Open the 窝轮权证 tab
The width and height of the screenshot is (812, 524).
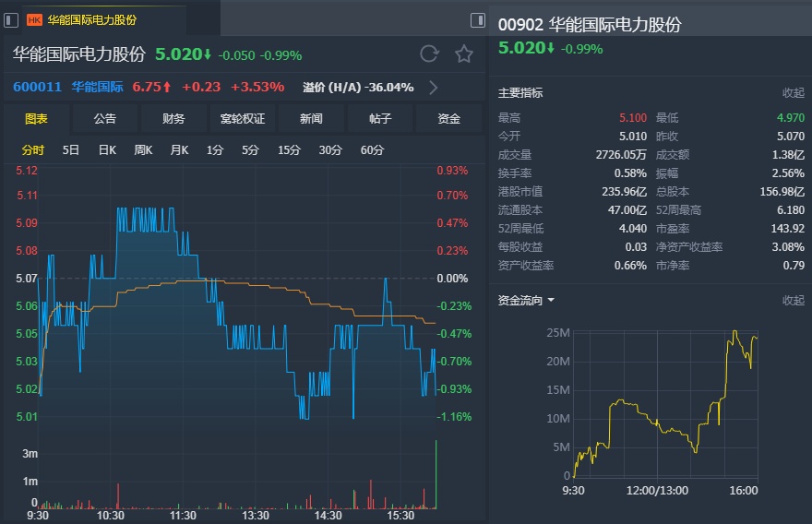click(x=243, y=119)
